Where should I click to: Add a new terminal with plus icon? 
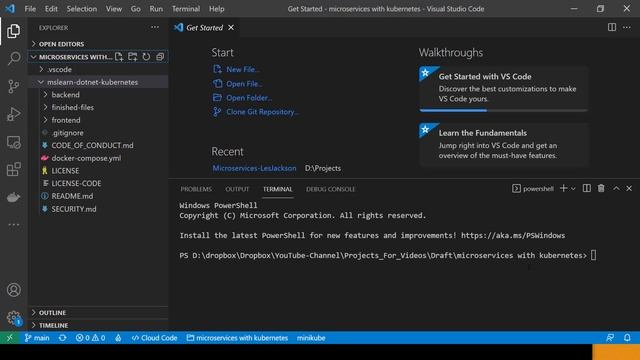pyautogui.click(x=564, y=188)
